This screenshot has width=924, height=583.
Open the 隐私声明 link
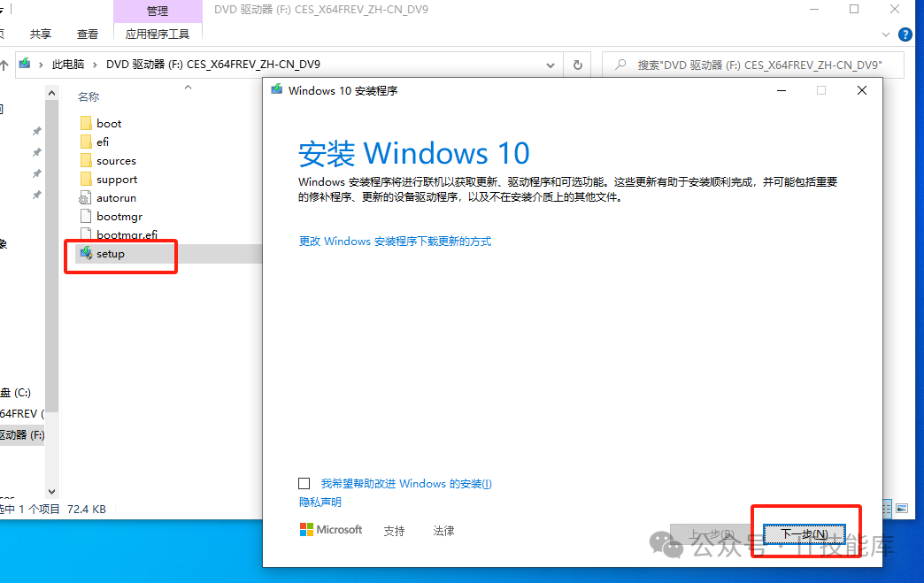click(320, 502)
